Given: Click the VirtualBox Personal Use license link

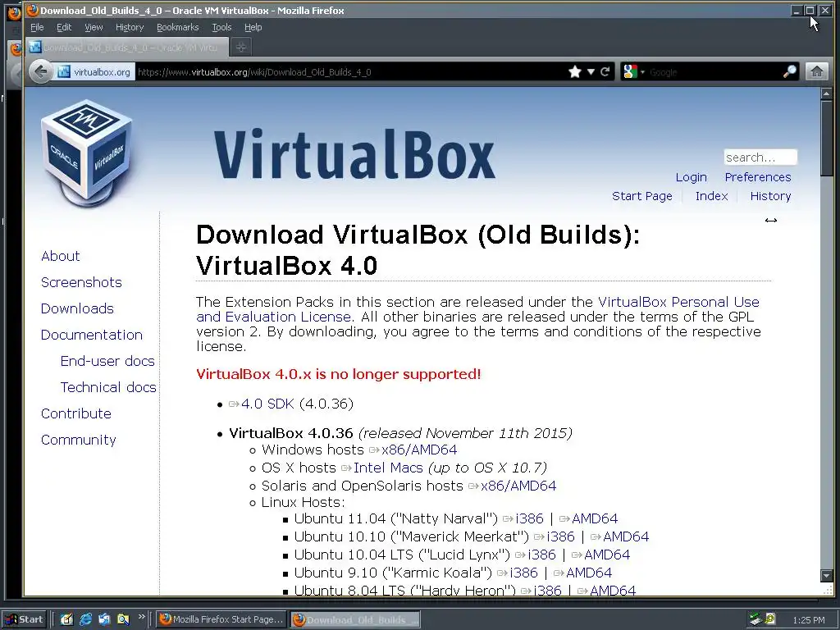Looking at the screenshot, I should tap(678, 302).
